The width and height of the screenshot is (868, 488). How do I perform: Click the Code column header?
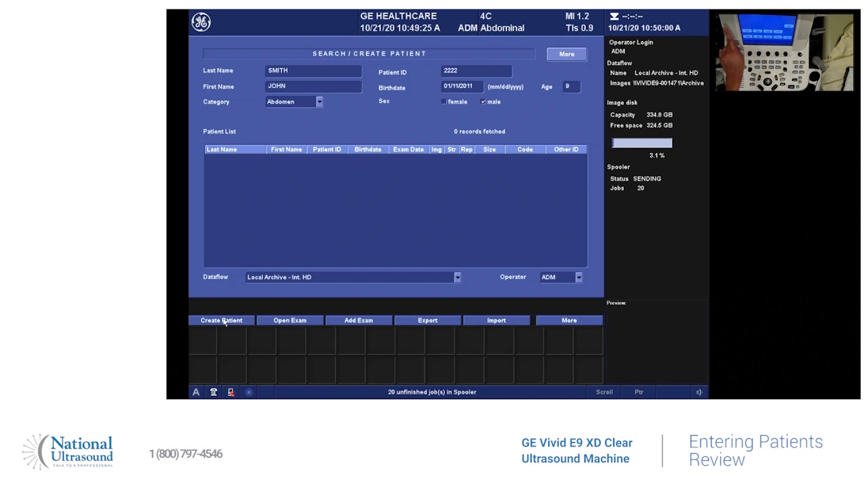(x=526, y=149)
